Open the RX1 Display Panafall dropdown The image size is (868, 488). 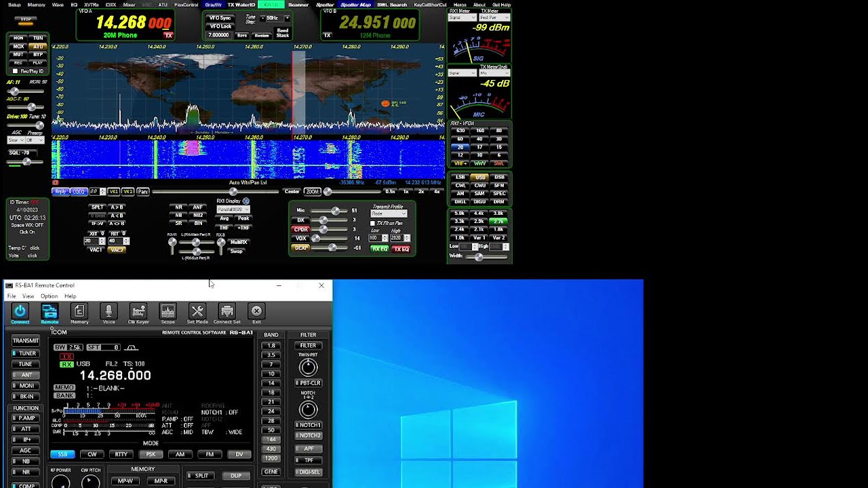(233, 209)
